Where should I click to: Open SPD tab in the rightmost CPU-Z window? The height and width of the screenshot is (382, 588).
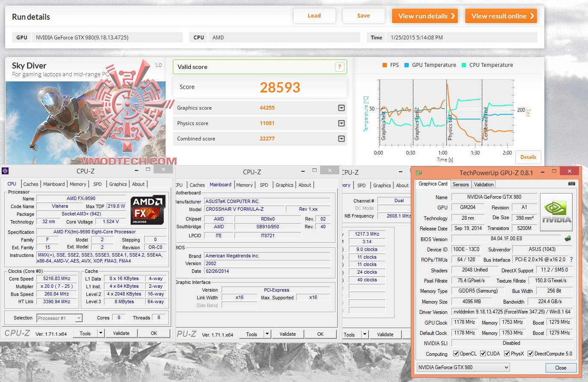pos(362,185)
